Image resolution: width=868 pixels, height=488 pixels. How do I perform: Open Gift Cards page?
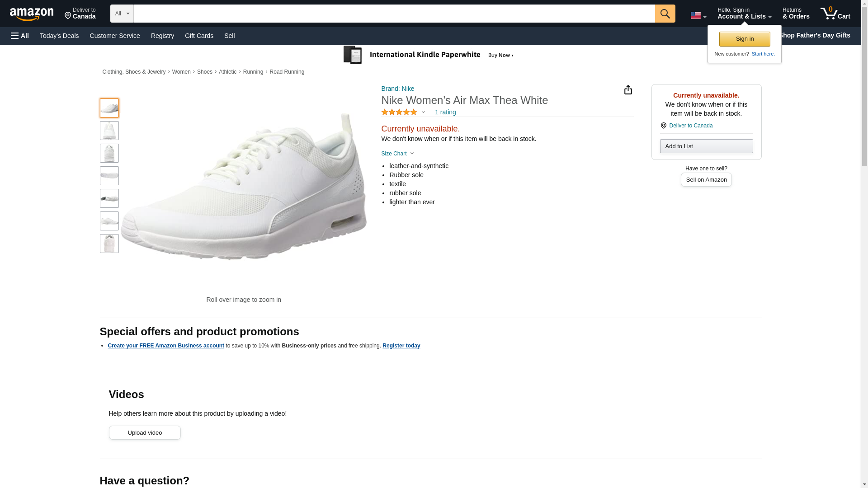199,36
